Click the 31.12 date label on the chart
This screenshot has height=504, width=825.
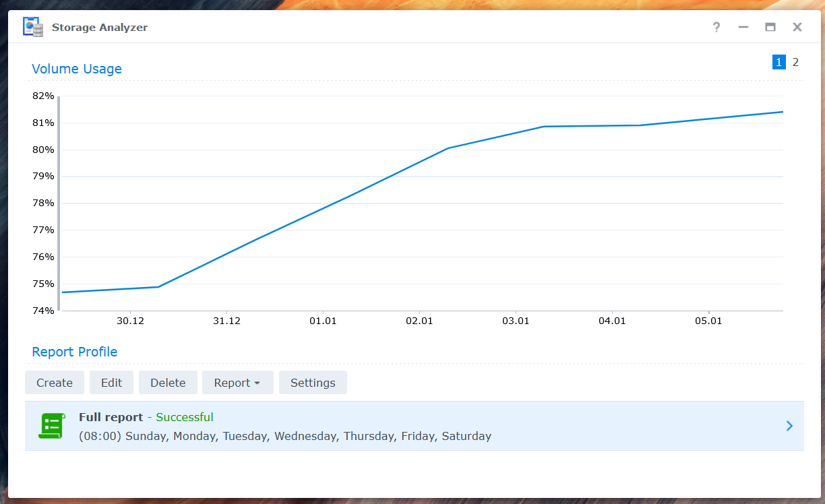226,321
